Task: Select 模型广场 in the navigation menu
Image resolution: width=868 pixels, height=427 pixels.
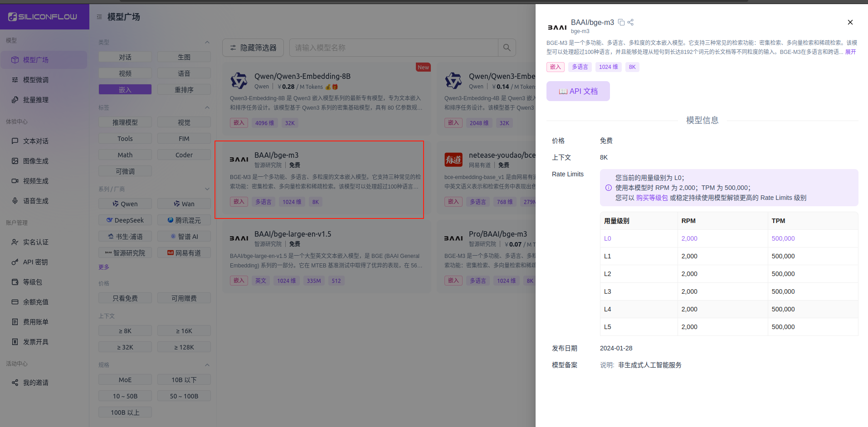Action: point(35,59)
